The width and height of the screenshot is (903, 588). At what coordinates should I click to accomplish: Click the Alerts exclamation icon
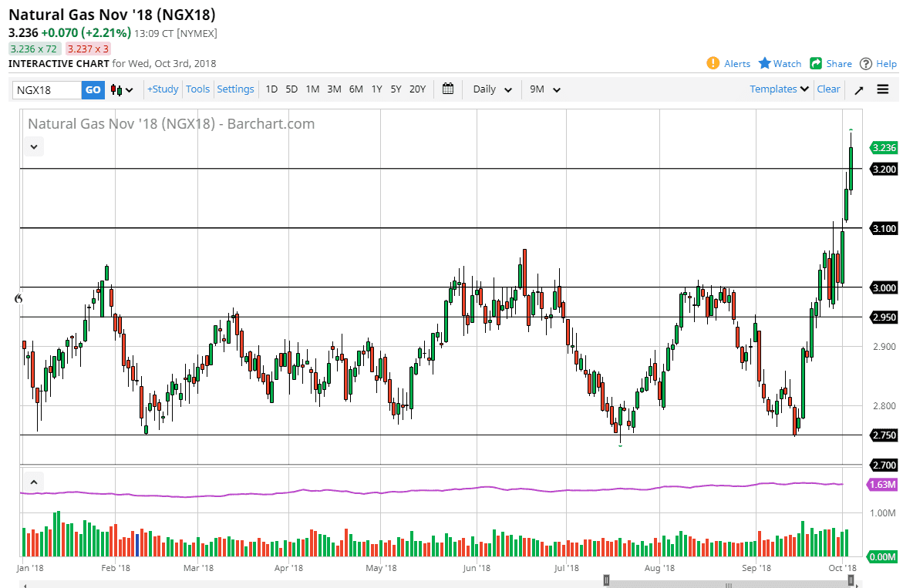[713, 63]
